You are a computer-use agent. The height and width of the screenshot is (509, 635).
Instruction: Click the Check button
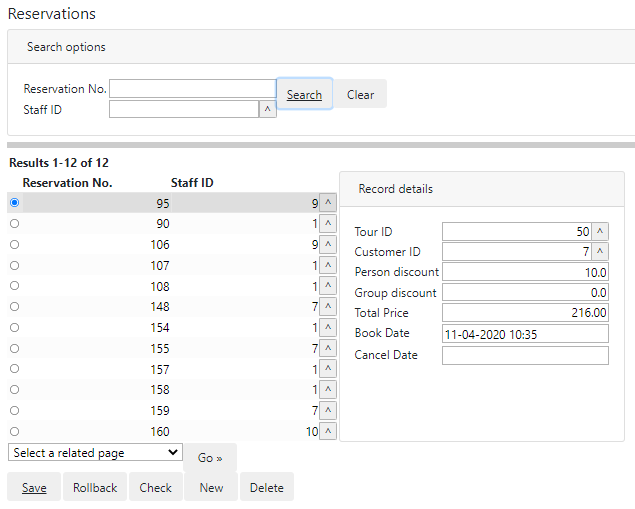[x=156, y=487]
